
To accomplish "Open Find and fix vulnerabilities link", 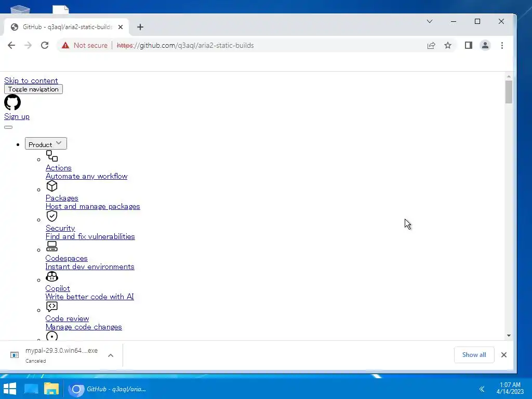I will [90, 236].
